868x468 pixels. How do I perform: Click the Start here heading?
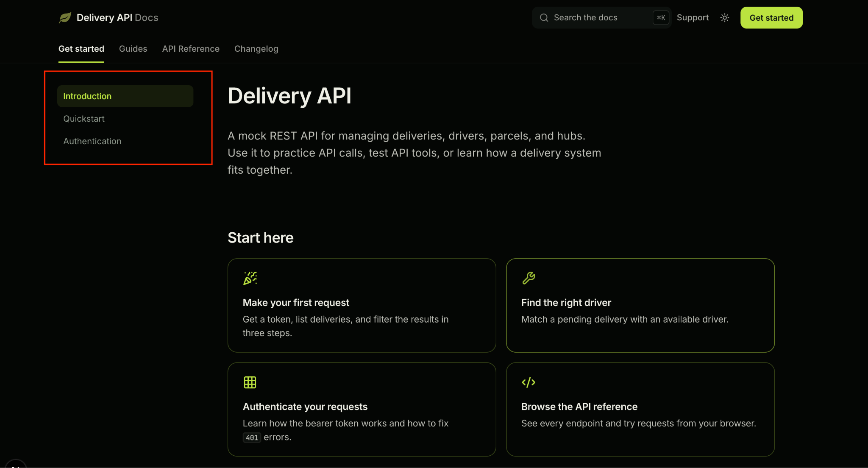260,238
